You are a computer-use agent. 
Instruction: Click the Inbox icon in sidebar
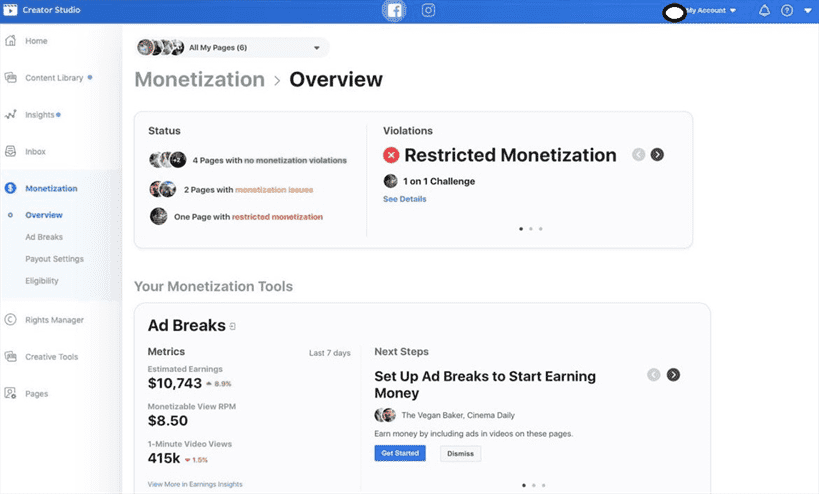point(10,151)
